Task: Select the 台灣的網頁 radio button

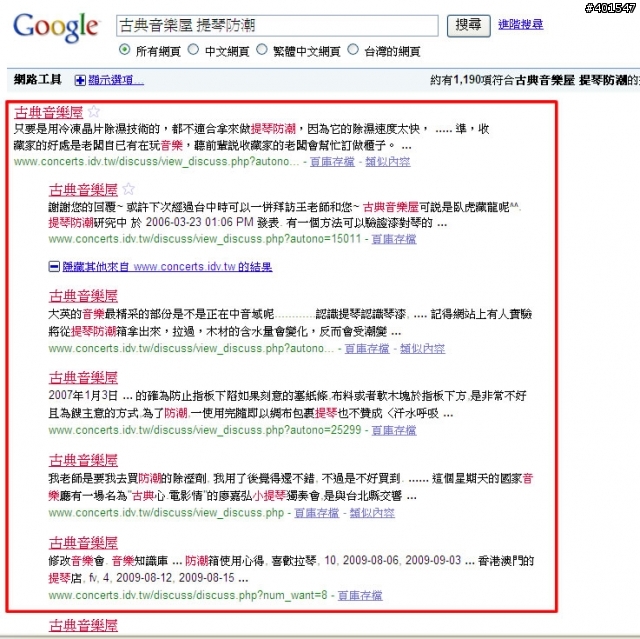Action: point(353,50)
